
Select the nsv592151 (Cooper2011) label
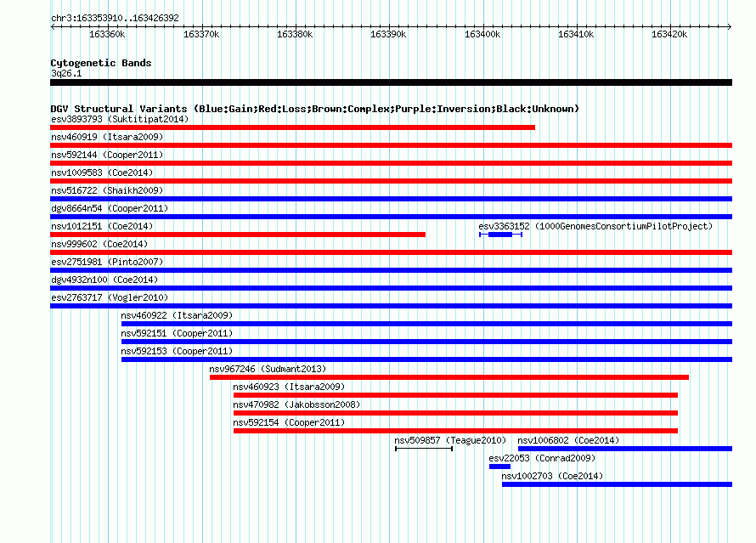coord(177,333)
